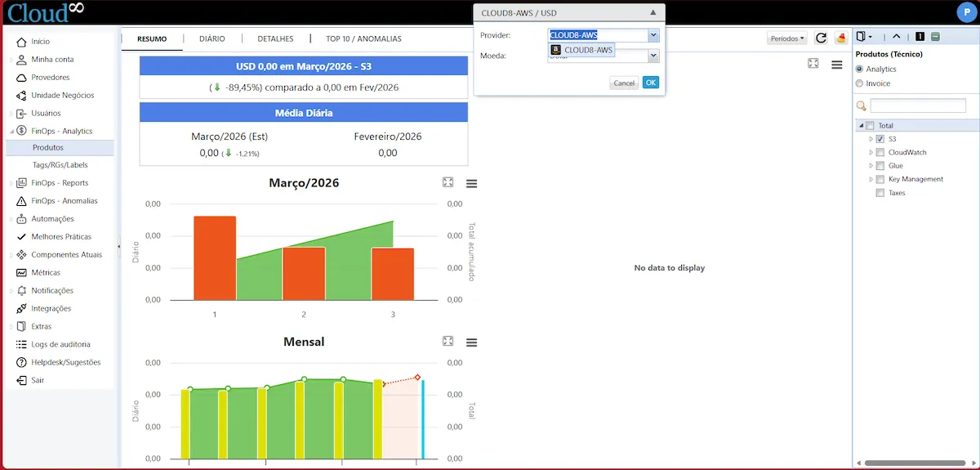Open the user avatar P menu

point(965,11)
